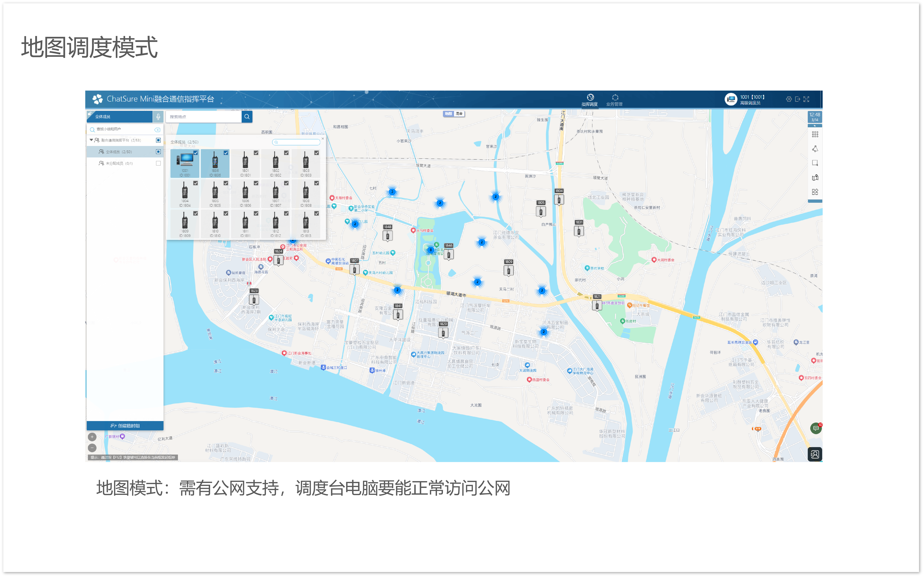
Task: Click the 1001 dispatcher avatar
Action: pos(731,99)
